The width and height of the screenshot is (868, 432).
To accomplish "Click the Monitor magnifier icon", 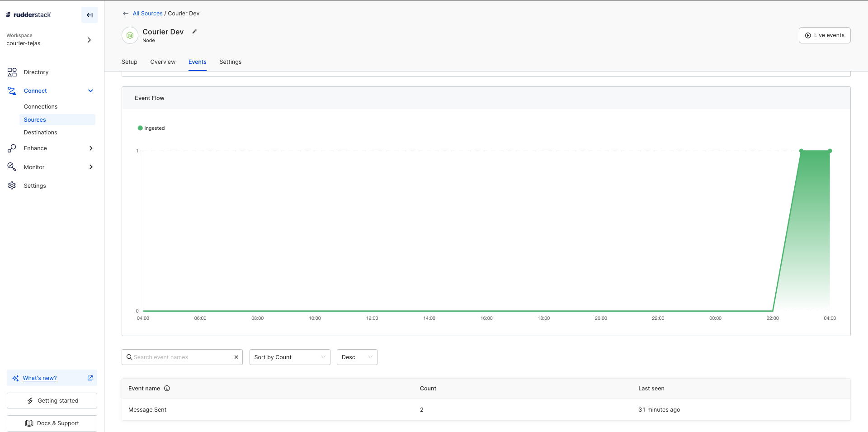I will pyautogui.click(x=12, y=167).
